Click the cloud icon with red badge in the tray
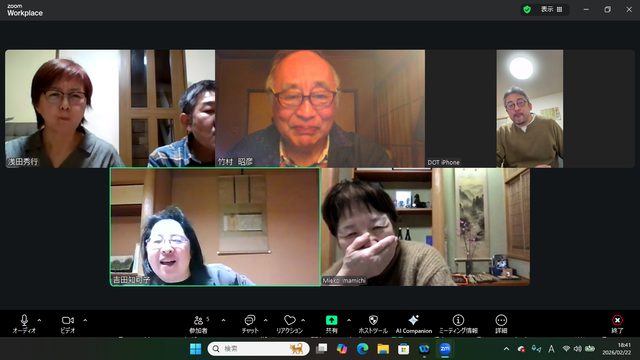The height and width of the screenshot is (360, 640). pyautogui.click(x=521, y=349)
